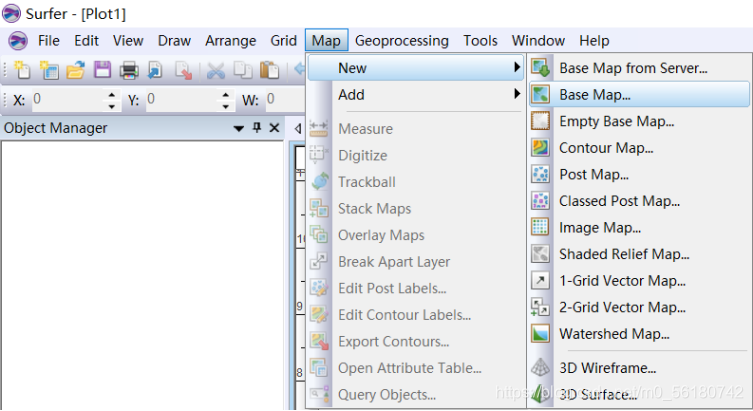Choose Base Map... from New submenu
The image size is (753, 411).
click(x=639, y=95)
